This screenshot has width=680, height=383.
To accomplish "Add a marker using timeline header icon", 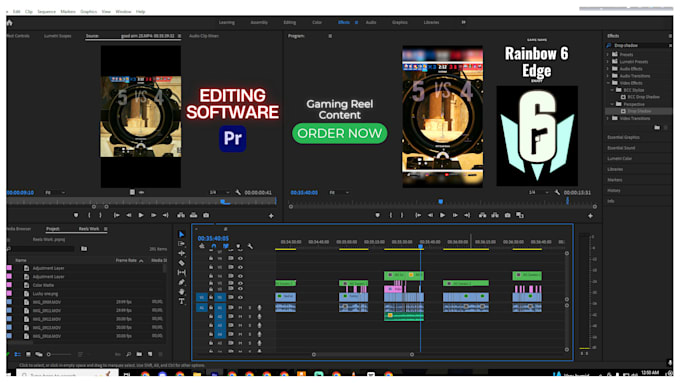I will click(x=238, y=246).
